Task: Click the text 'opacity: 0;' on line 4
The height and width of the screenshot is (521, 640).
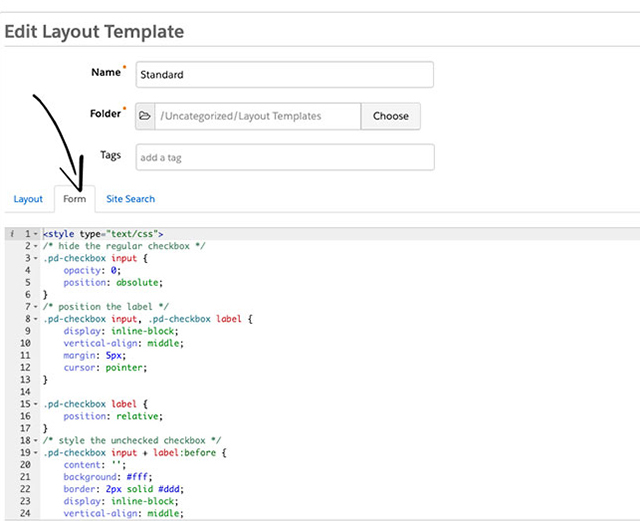Action: click(92, 270)
